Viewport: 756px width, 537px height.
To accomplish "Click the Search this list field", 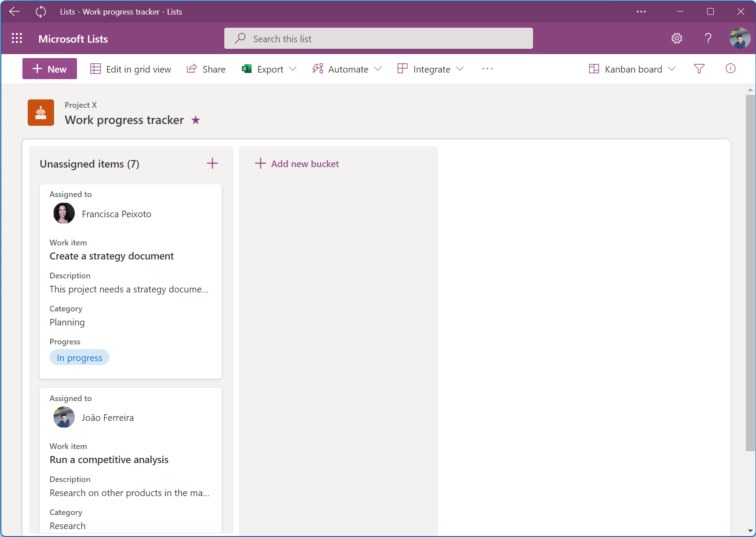I will click(x=378, y=39).
